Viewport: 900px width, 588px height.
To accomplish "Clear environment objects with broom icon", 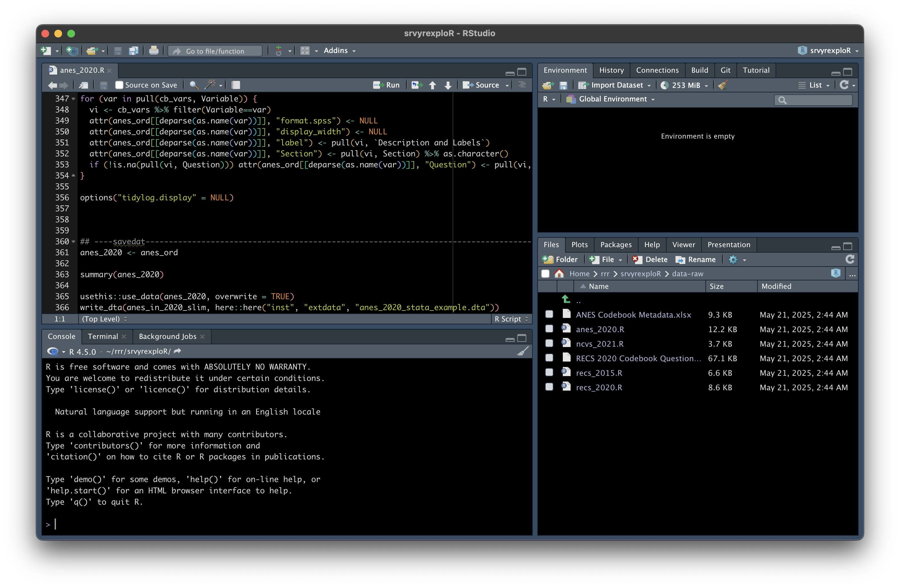I will pyautogui.click(x=722, y=85).
